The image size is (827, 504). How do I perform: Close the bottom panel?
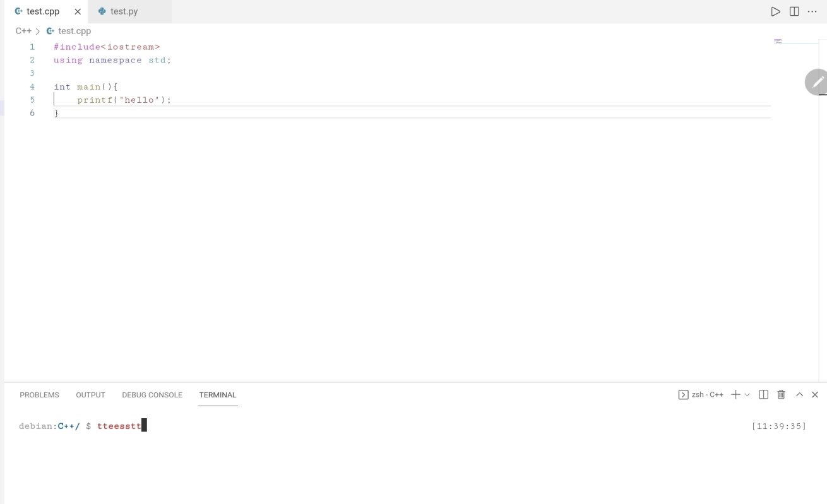click(815, 395)
